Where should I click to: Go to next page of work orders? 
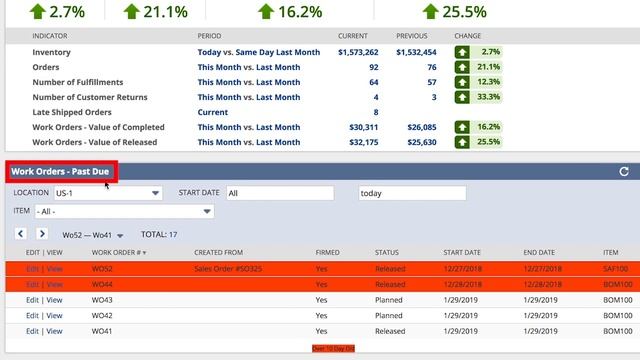[x=42, y=234]
